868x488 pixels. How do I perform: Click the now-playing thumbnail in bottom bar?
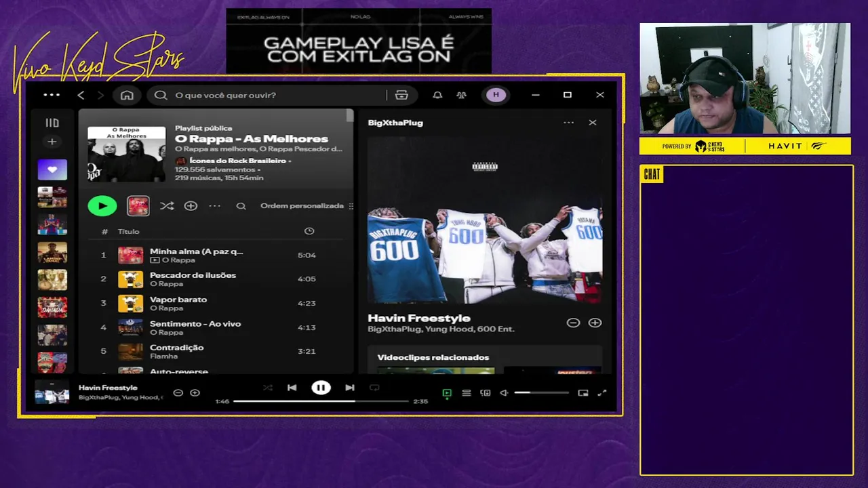(x=52, y=392)
